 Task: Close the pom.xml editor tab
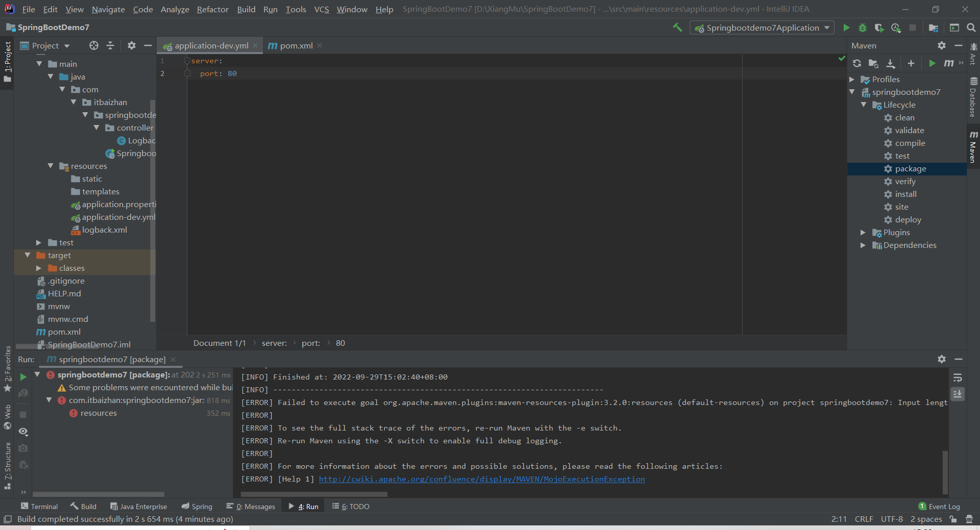point(320,45)
